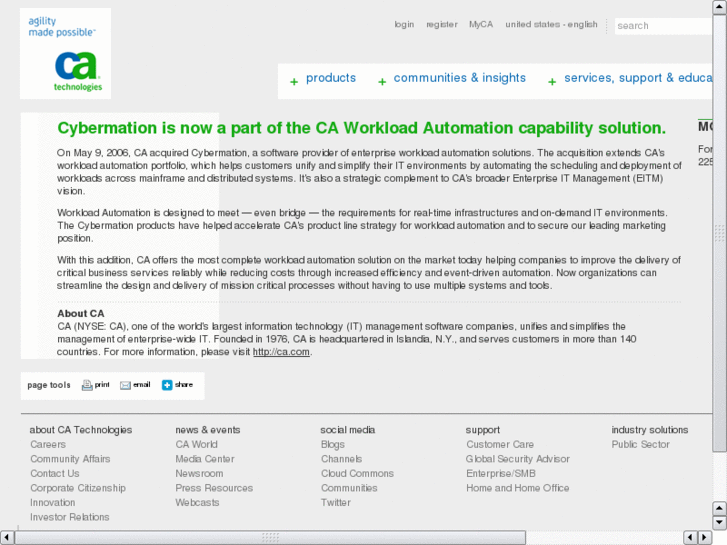Click the email envelope icon

click(x=125, y=385)
